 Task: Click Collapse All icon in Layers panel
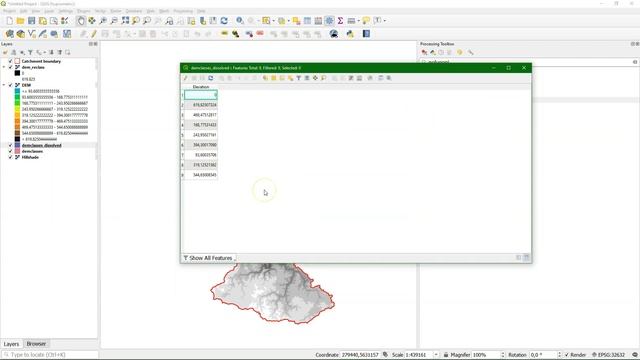click(60, 53)
